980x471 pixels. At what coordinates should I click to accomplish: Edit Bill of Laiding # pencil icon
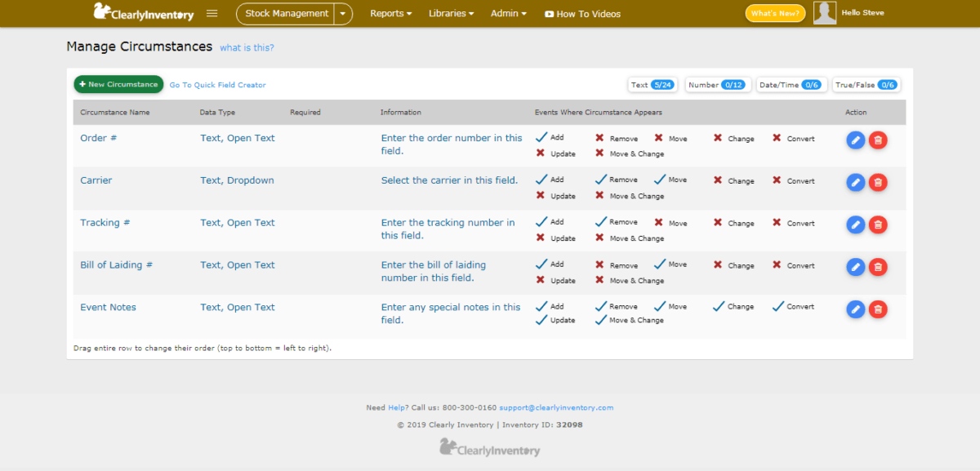coord(855,266)
